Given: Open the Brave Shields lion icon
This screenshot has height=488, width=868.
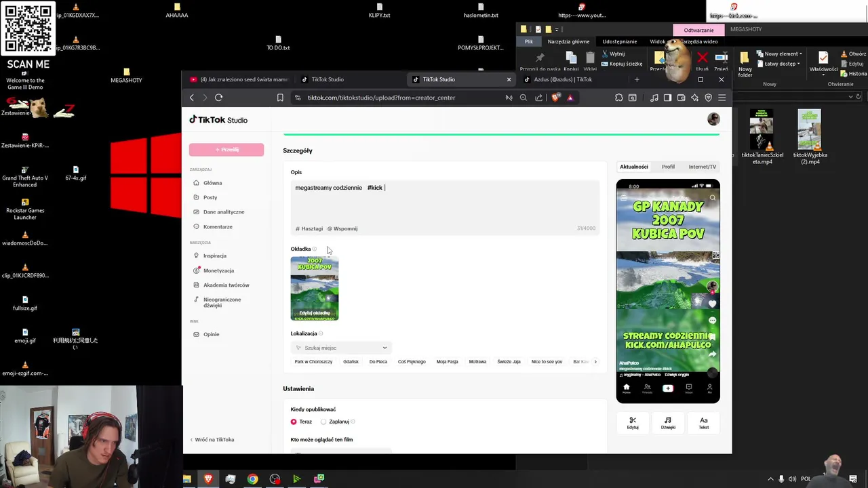Looking at the screenshot, I should (556, 98).
